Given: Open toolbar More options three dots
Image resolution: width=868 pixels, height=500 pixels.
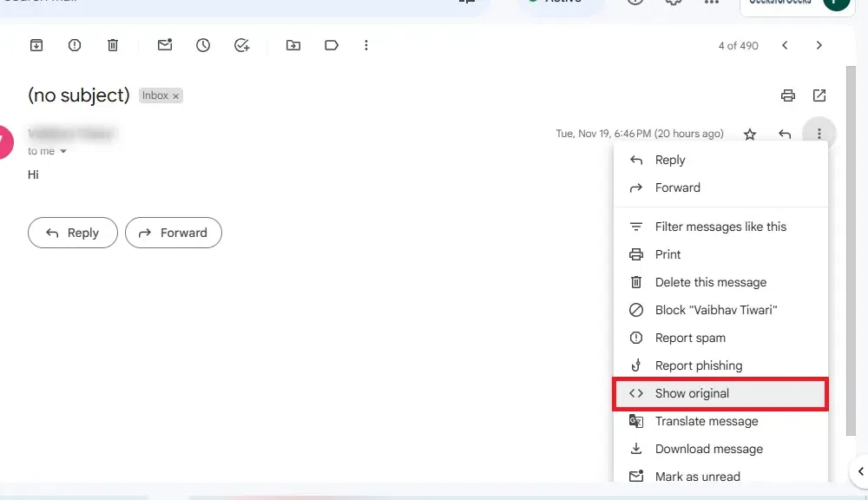Looking at the screenshot, I should 366,45.
